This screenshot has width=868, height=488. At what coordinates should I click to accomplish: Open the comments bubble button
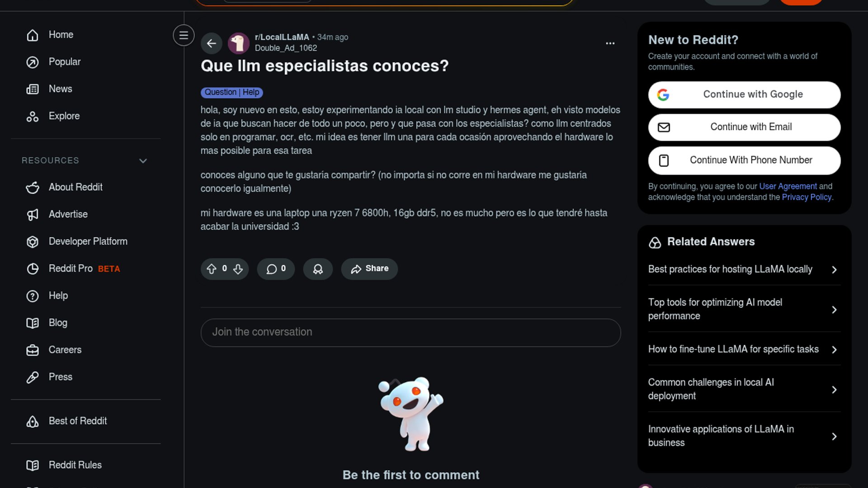click(276, 269)
